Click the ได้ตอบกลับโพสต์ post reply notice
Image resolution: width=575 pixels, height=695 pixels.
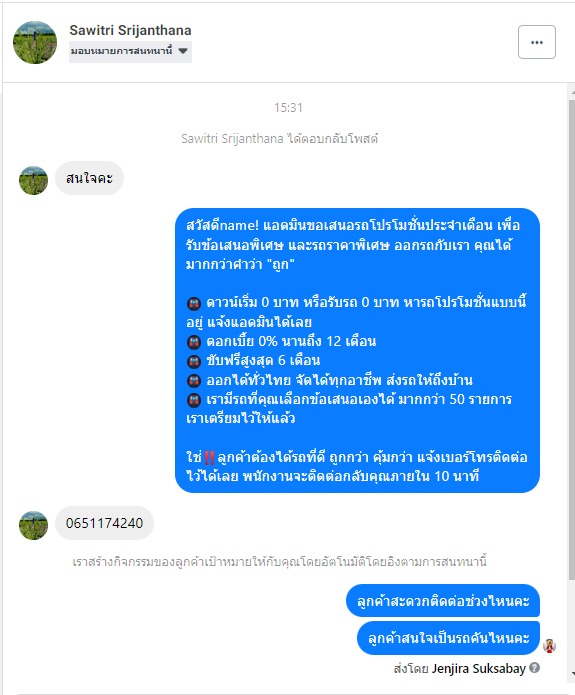279,139
